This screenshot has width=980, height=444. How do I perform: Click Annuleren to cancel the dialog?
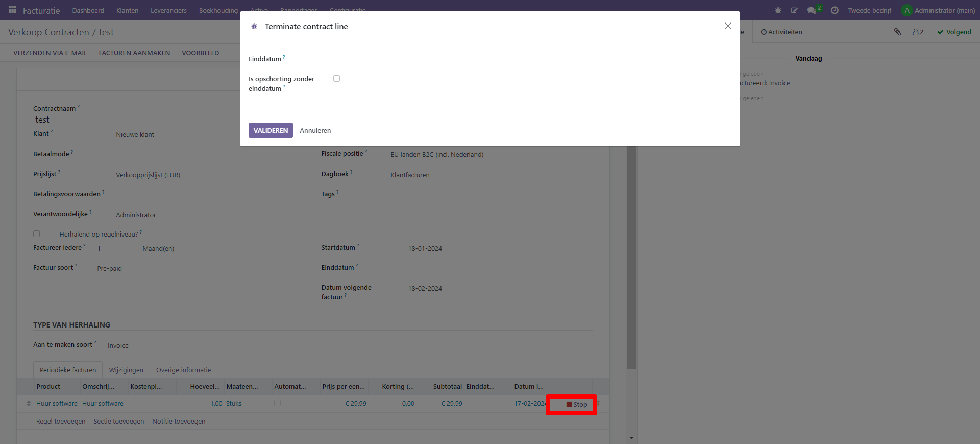pyautogui.click(x=315, y=130)
